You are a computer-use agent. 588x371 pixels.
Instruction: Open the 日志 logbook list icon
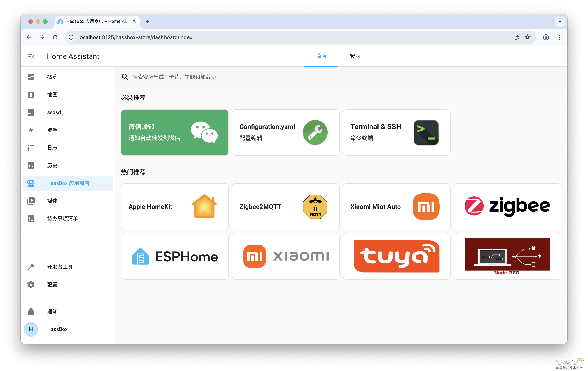(x=31, y=148)
